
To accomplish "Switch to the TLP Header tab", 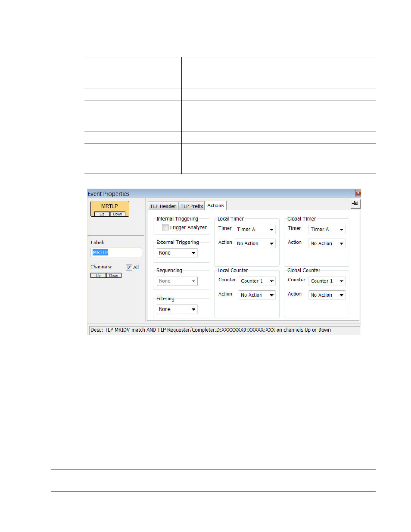I will coord(163,206).
